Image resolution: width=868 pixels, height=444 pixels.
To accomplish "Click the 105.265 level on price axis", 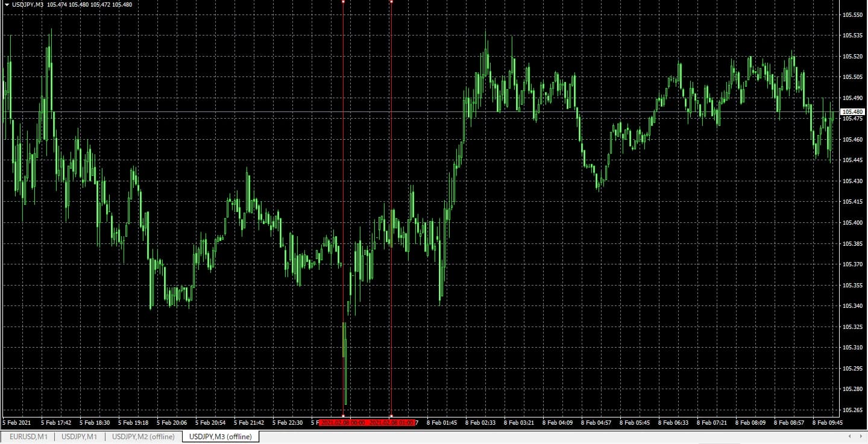I will (852, 410).
